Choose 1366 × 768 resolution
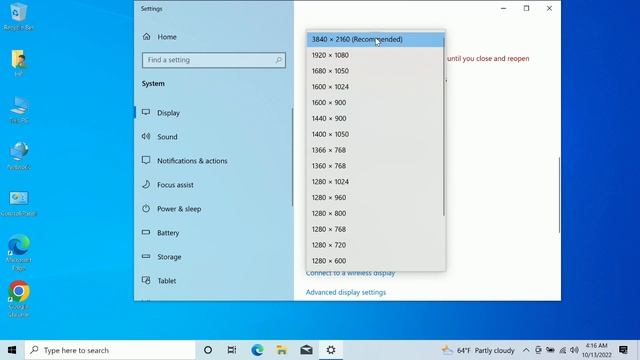 376,150
